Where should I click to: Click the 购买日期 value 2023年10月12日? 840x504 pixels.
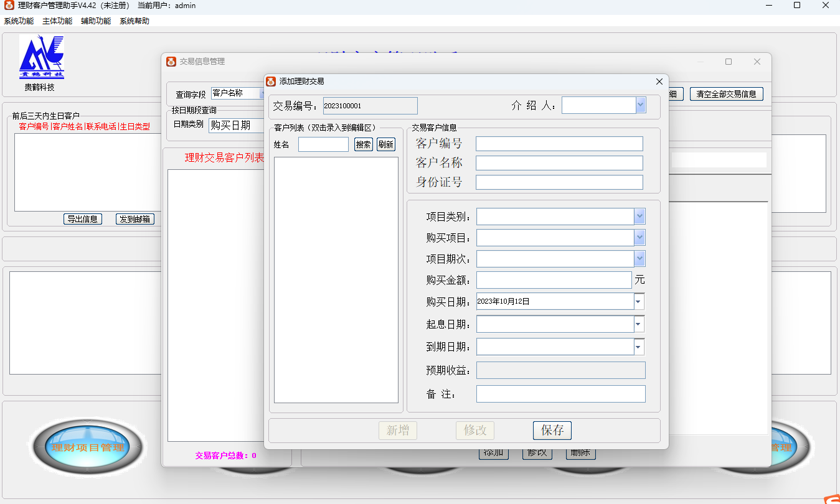point(503,302)
